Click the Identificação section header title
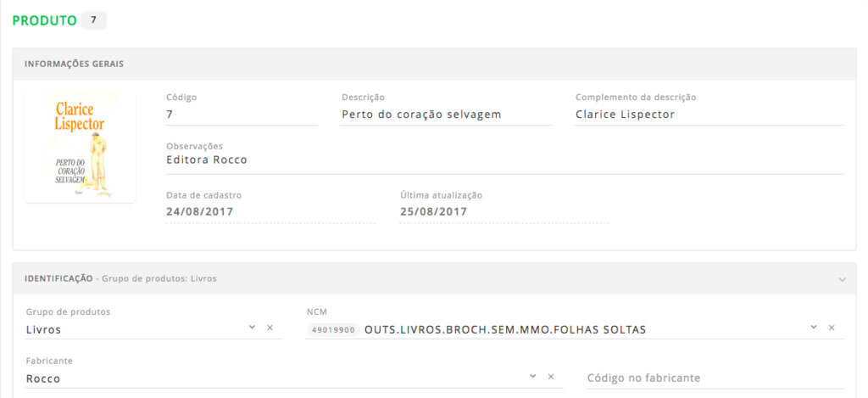Viewport: 868px width, 398px height. click(x=58, y=278)
